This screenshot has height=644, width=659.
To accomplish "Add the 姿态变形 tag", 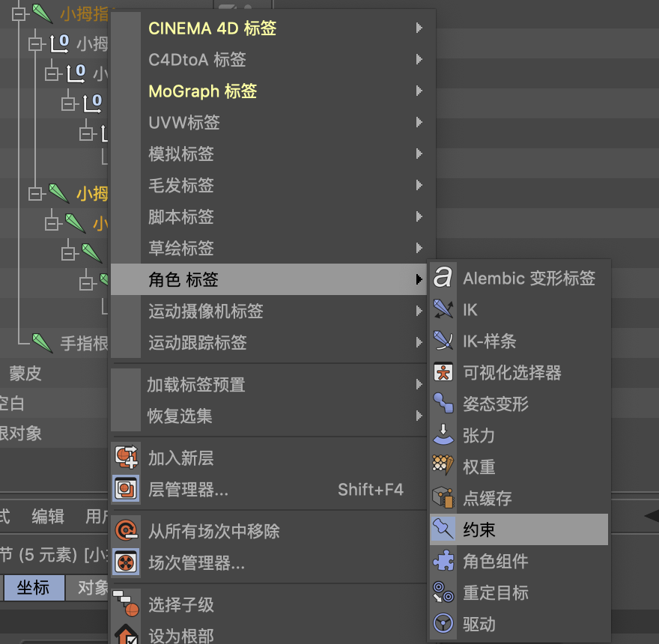I will 519,404.
